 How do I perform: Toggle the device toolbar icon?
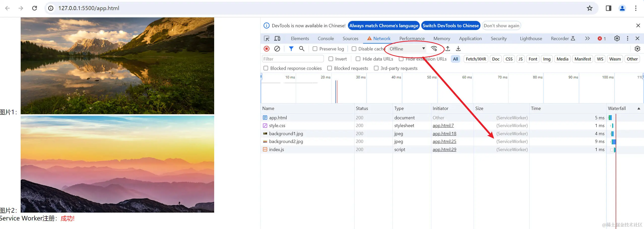[277, 38]
